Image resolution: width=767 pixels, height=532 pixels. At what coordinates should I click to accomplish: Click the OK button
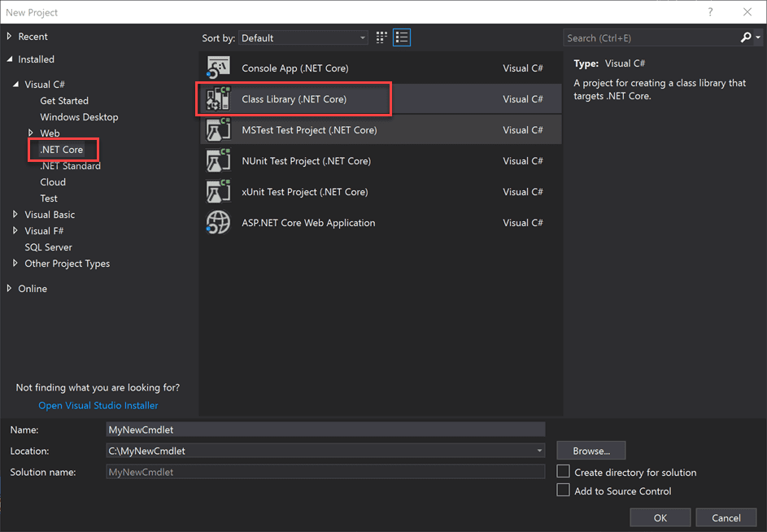pyautogui.click(x=660, y=518)
